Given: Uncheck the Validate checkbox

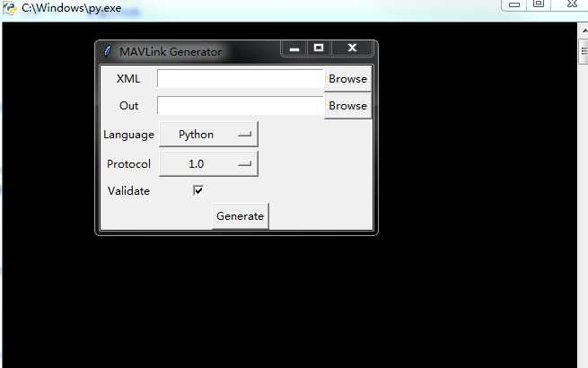Looking at the screenshot, I should tap(198, 190).
